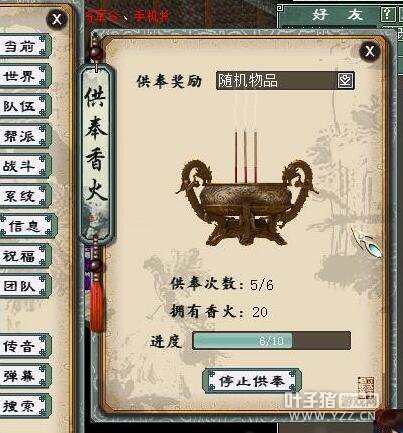Click the 搜索 button
The width and height of the screenshot is (403, 433).
24,405
